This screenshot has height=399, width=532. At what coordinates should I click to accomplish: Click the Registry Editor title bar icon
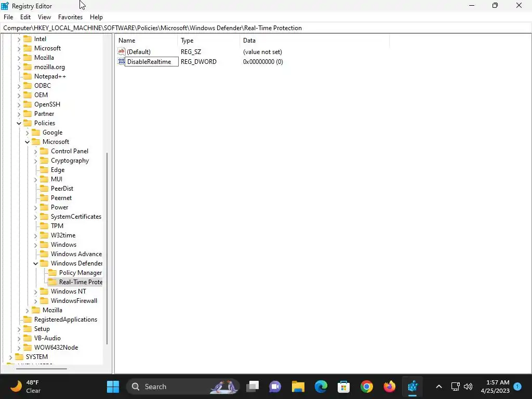pyautogui.click(x=5, y=6)
